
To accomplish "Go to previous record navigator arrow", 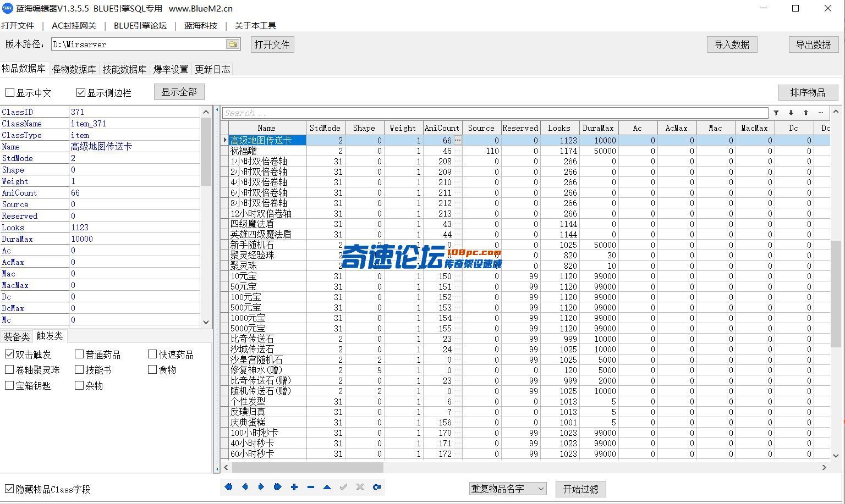I will (x=245, y=487).
